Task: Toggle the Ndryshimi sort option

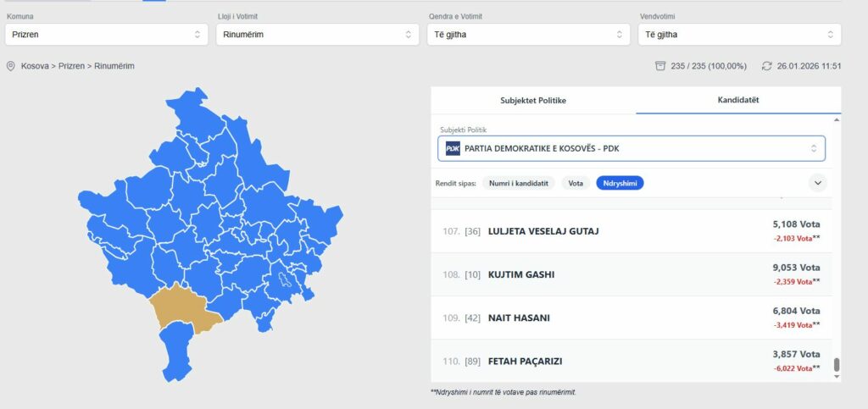Action: (x=620, y=183)
